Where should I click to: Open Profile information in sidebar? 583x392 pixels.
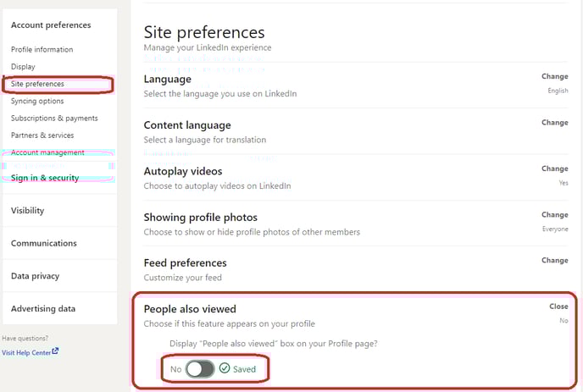click(42, 49)
